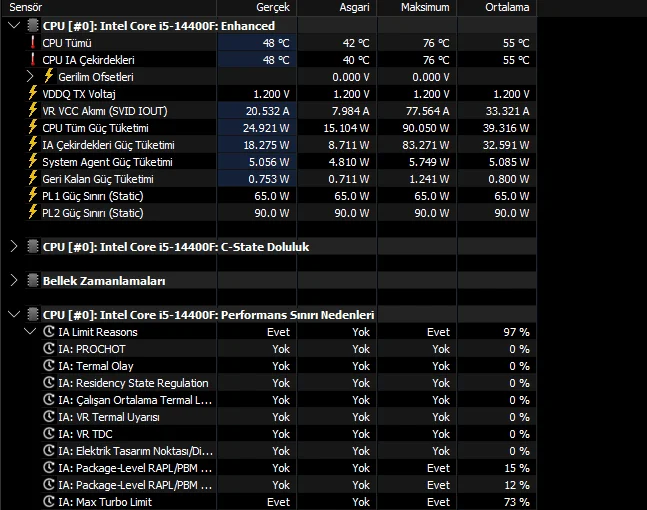Click the chip icon beside CPU Enhanced
The width and height of the screenshot is (647, 510).
pos(33,26)
